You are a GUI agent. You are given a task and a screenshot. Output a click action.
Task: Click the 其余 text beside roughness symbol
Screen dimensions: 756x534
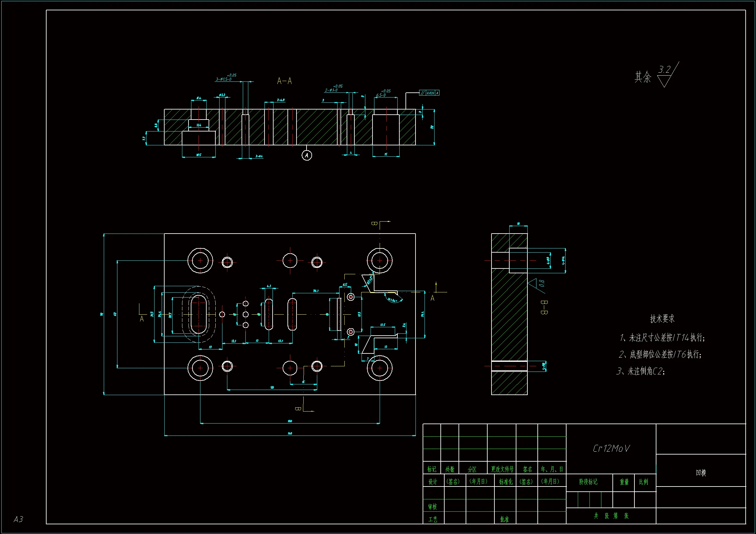click(643, 77)
